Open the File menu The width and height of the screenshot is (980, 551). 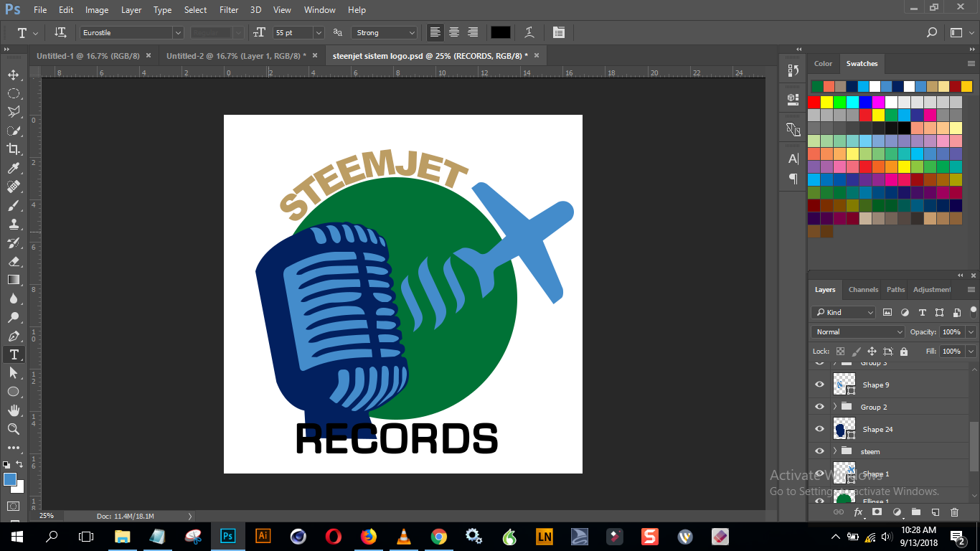[x=40, y=10]
